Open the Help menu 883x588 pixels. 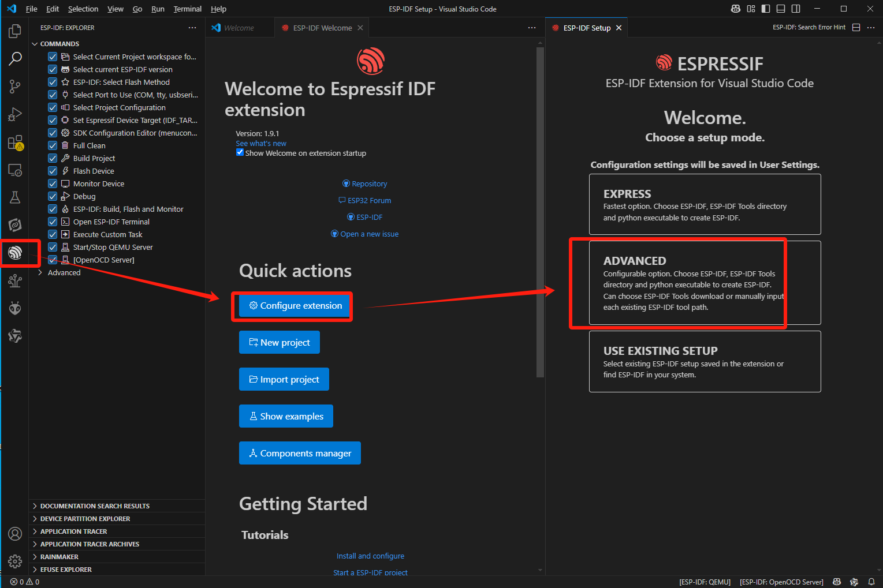[218, 9]
